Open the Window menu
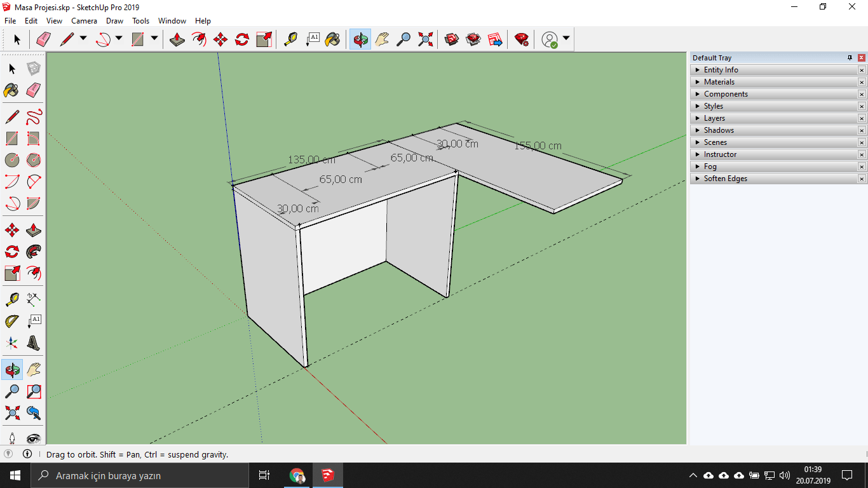This screenshot has height=488, width=868. [172, 21]
